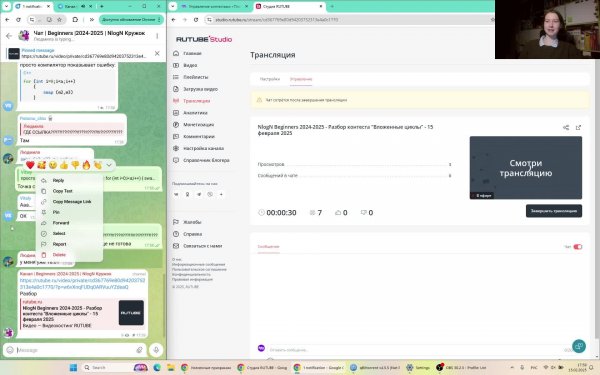Open Связаться с нами in the sidebar

[x=202, y=246]
